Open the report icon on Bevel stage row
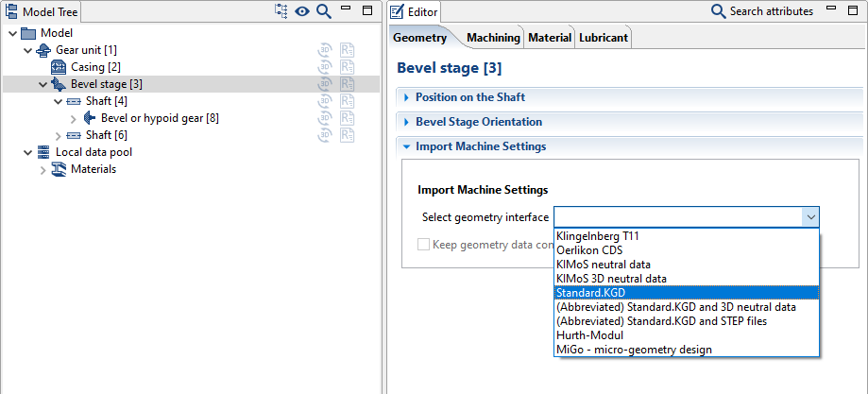Image resolution: width=868 pixels, height=394 pixels. coord(347,84)
